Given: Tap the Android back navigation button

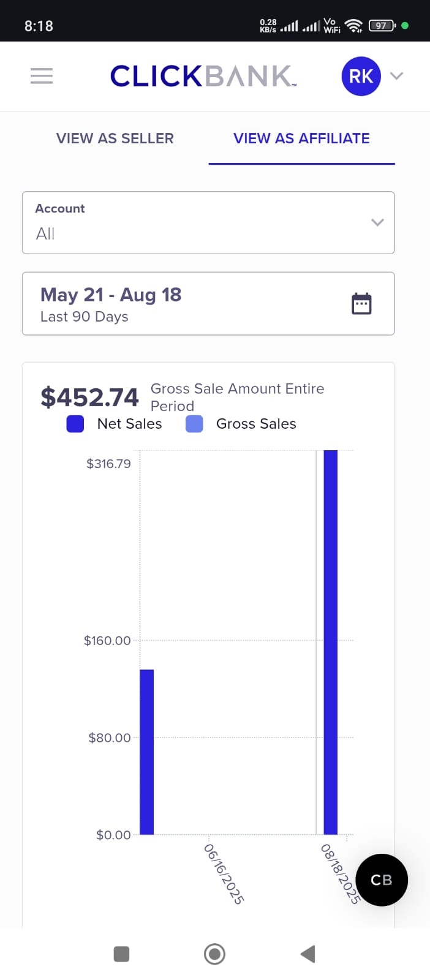Looking at the screenshot, I should pos(308,954).
